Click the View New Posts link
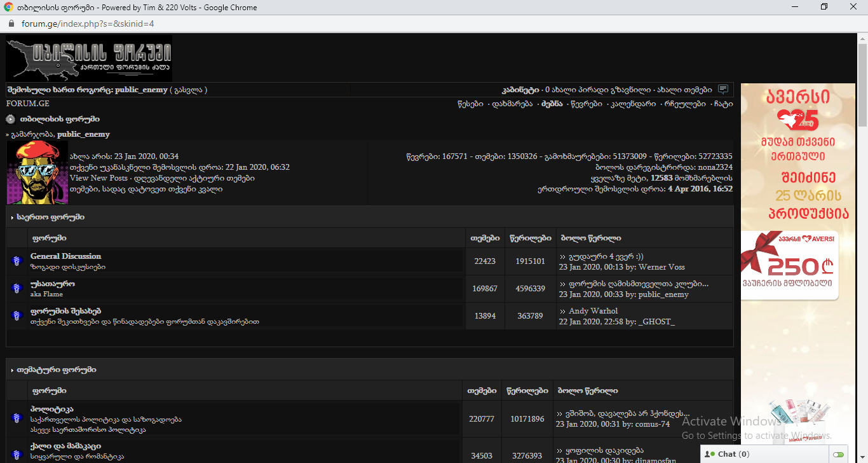The image size is (868, 463). point(98,178)
